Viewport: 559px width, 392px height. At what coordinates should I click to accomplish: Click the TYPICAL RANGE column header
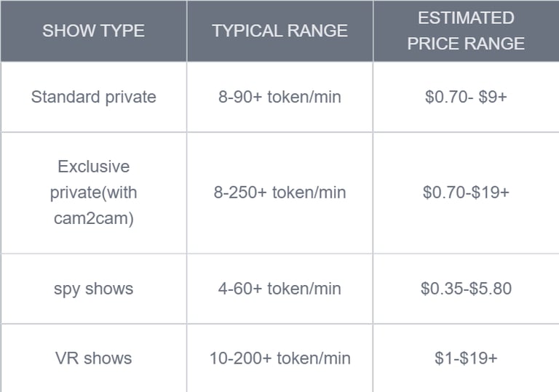[279, 31]
